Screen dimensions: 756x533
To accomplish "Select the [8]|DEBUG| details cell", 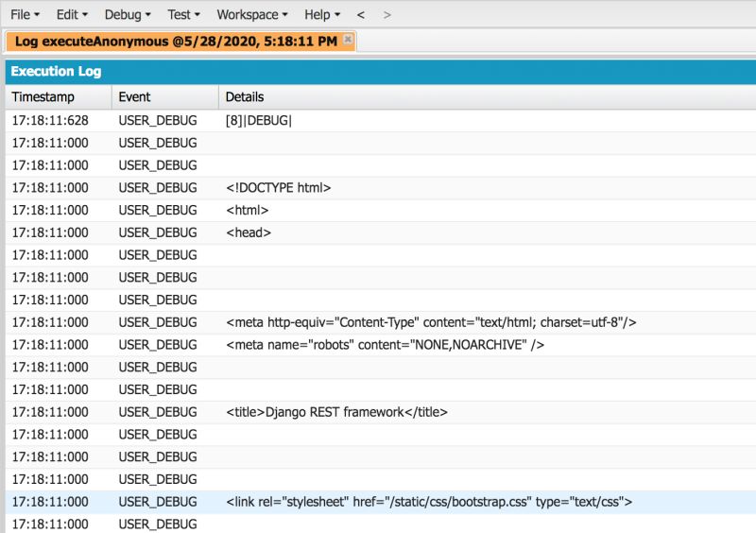I will point(258,120).
